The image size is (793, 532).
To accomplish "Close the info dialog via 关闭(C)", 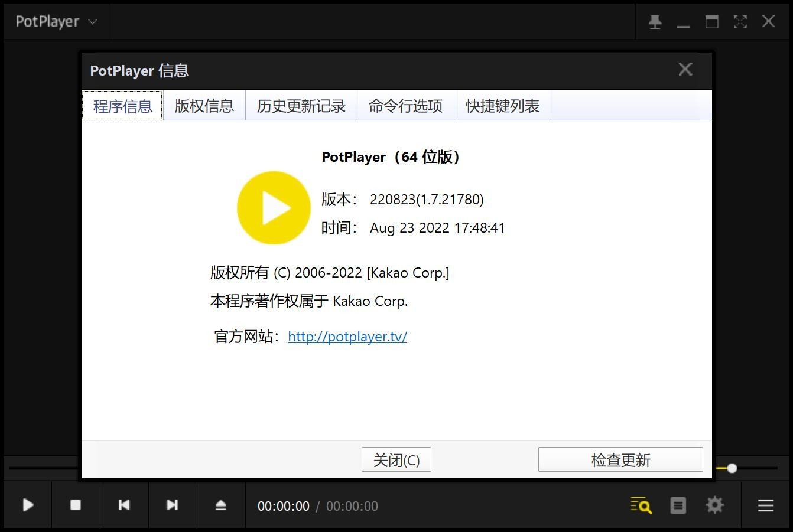I will coord(396,459).
